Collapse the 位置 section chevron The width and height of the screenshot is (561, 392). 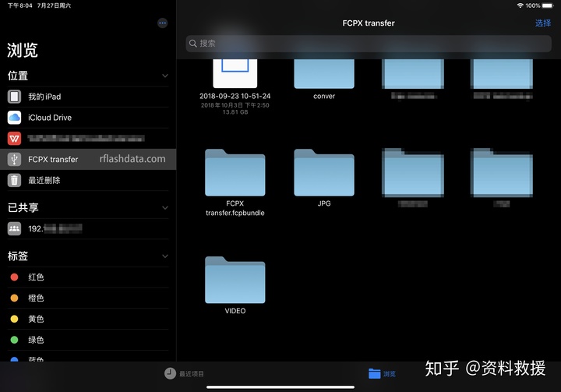[x=165, y=76]
